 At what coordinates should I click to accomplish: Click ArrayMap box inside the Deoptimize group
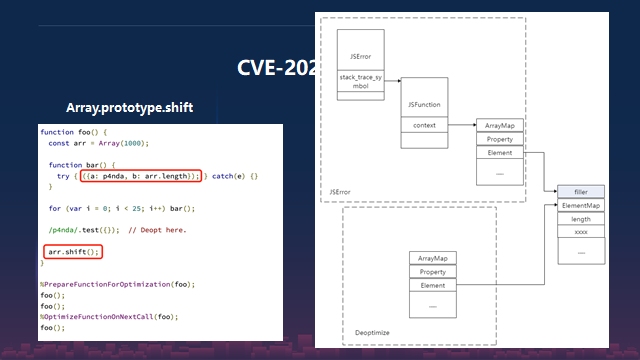(x=433, y=258)
